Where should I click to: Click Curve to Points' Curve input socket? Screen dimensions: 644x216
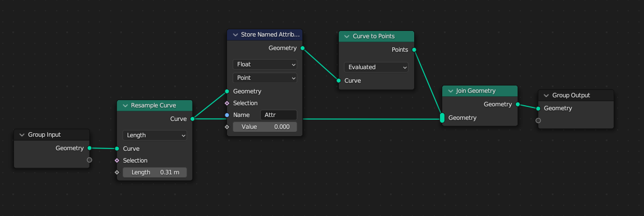point(339,80)
